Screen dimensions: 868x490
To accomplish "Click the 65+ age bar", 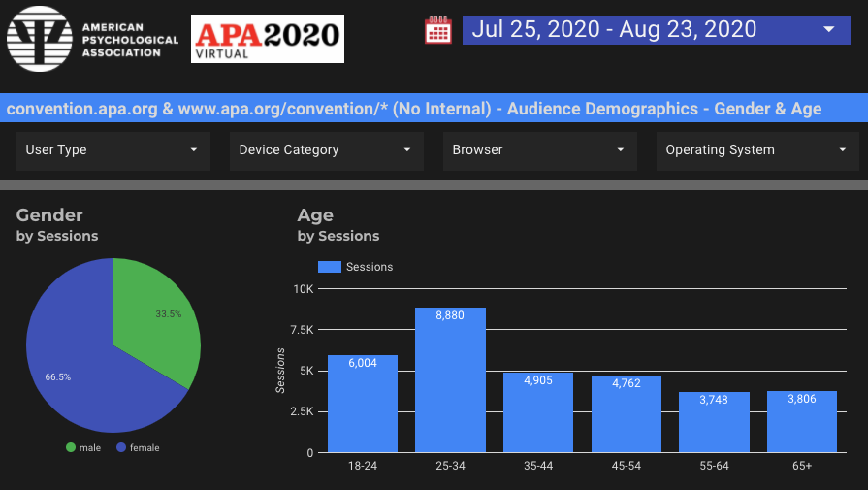I will 802,421.
